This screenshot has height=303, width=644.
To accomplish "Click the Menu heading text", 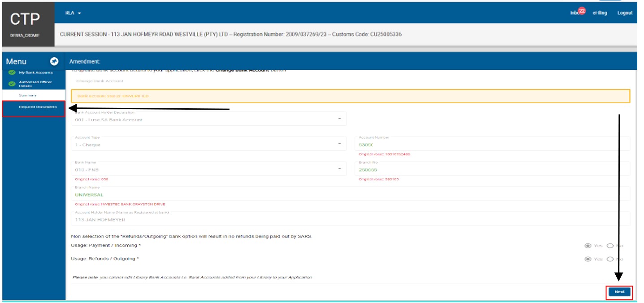I will tap(16, 61).
